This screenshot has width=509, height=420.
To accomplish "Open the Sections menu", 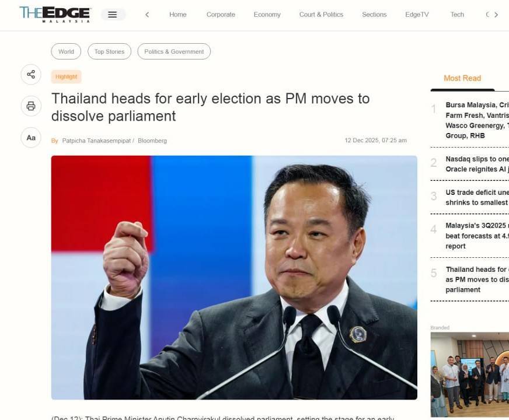I will pos(374,15).
